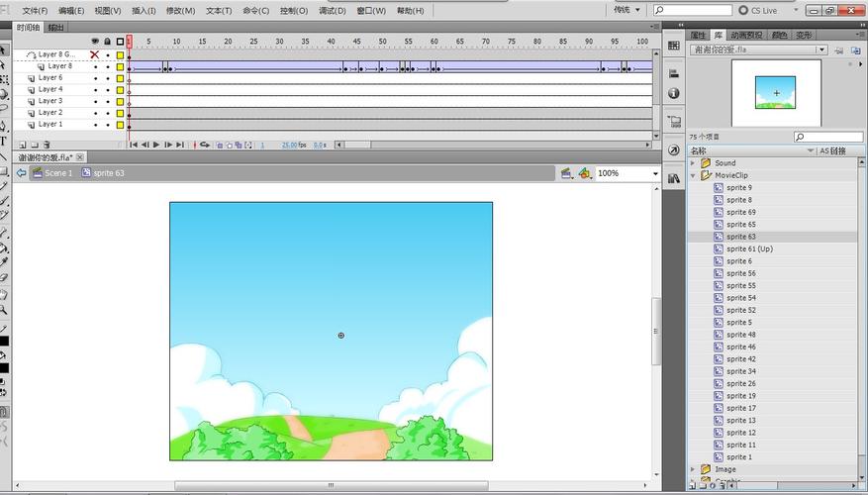Select the Zoom magnifier tool

point(3,310)
